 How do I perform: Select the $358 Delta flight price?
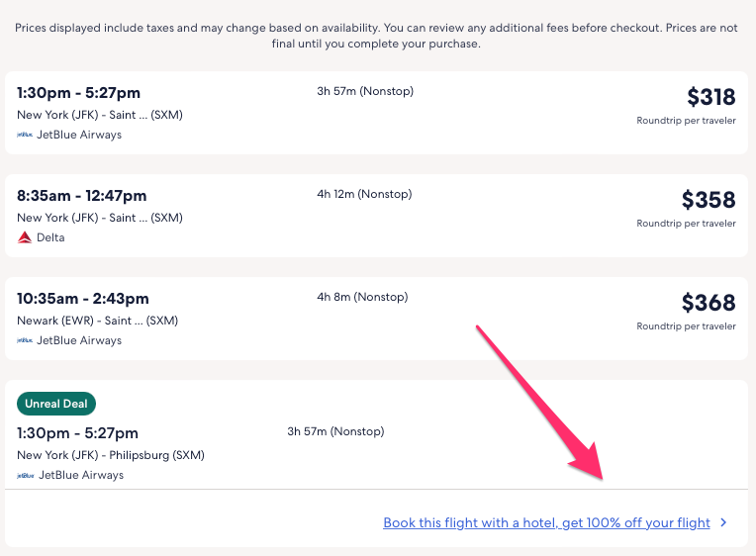(709, 200)
